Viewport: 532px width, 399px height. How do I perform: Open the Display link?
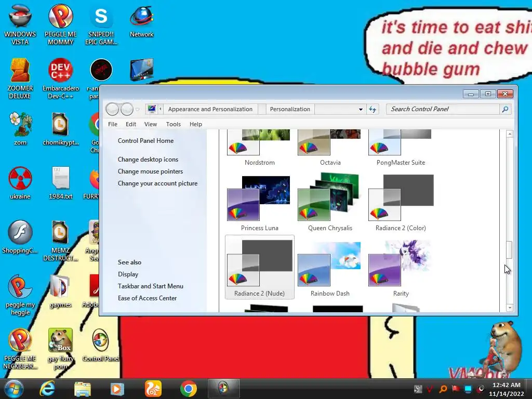point(128,274)
